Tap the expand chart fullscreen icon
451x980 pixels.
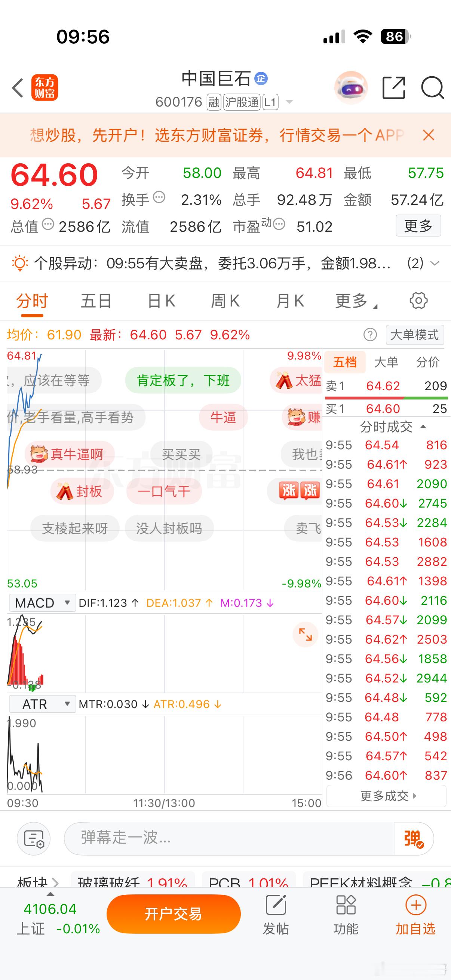(305, 635)
